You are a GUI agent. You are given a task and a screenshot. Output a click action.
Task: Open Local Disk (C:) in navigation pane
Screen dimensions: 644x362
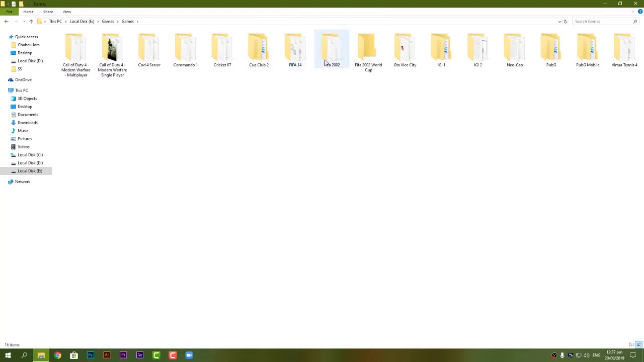[30, 155]
